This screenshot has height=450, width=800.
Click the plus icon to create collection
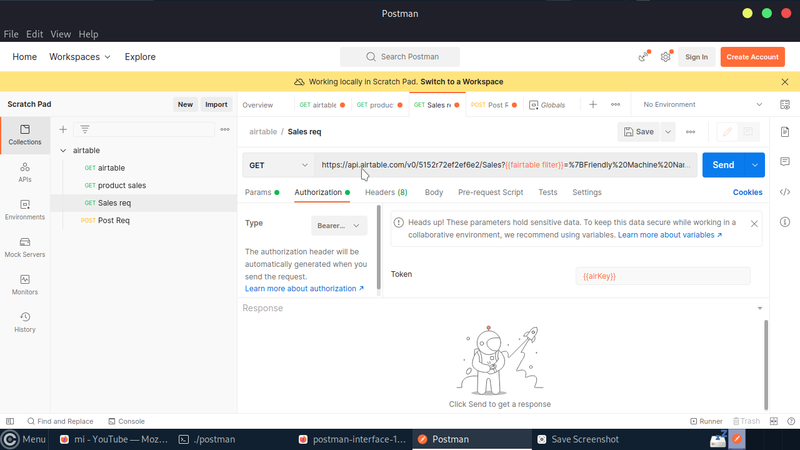coord(63,130)
